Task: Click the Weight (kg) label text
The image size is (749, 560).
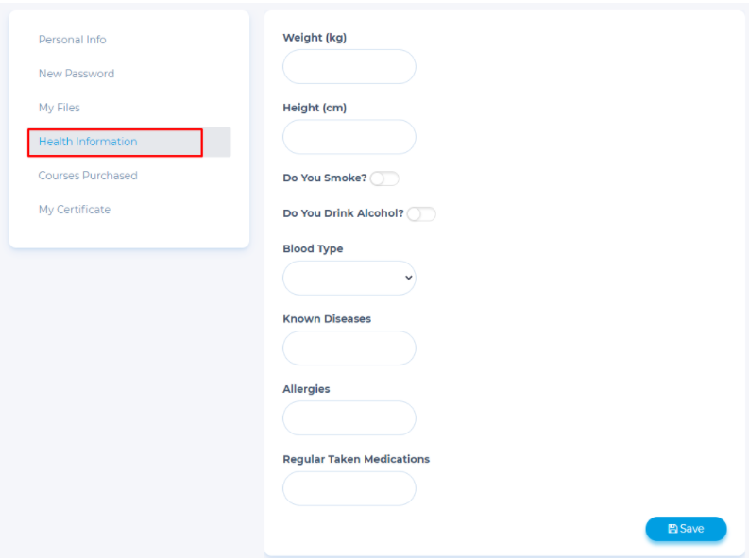Action: coord(315,38)
